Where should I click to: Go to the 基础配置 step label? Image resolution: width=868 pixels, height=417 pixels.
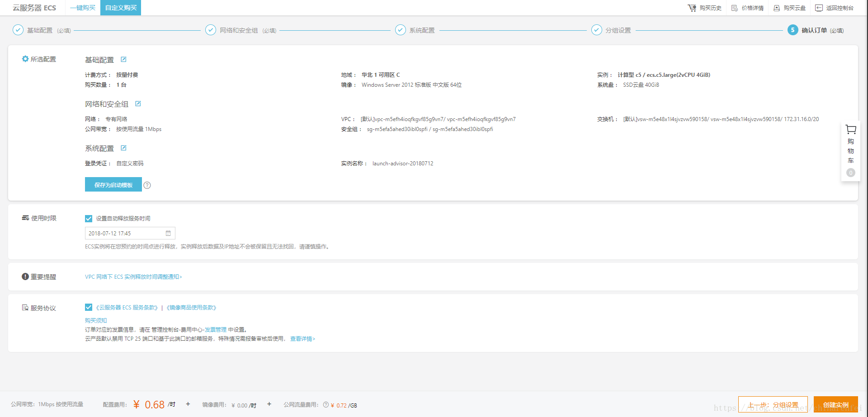40,30
